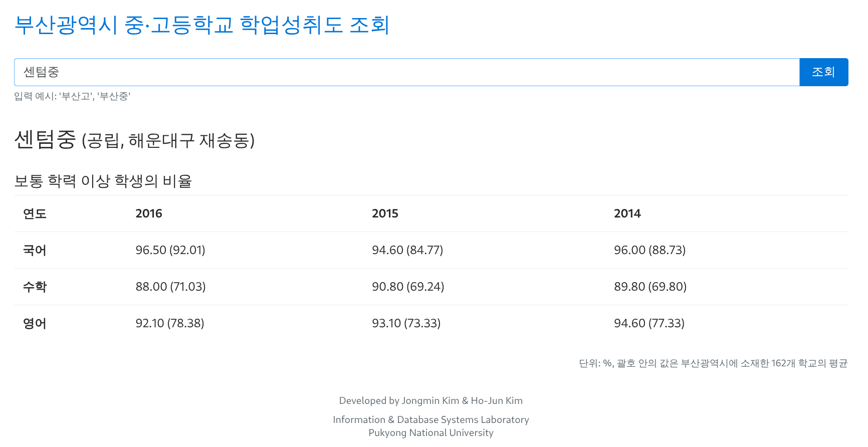Click the 2016 수학 value 88.00 (71.03)

[x=170, y=287]
